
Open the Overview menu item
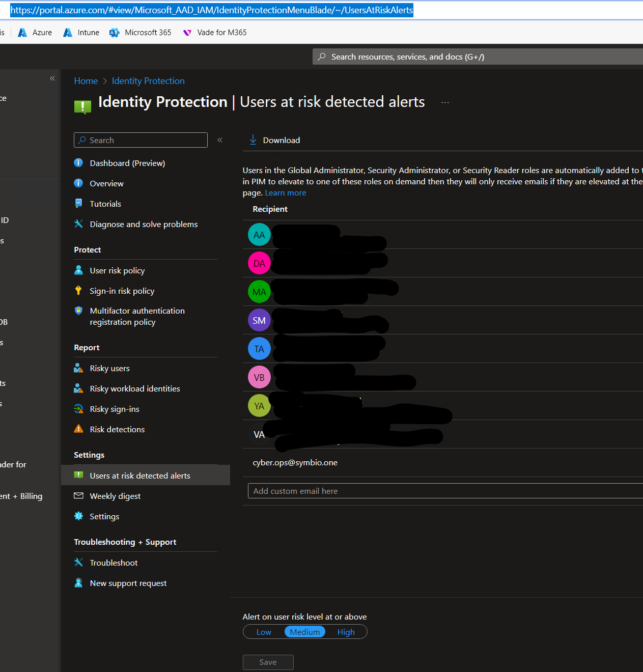click(x=106, y=183)
